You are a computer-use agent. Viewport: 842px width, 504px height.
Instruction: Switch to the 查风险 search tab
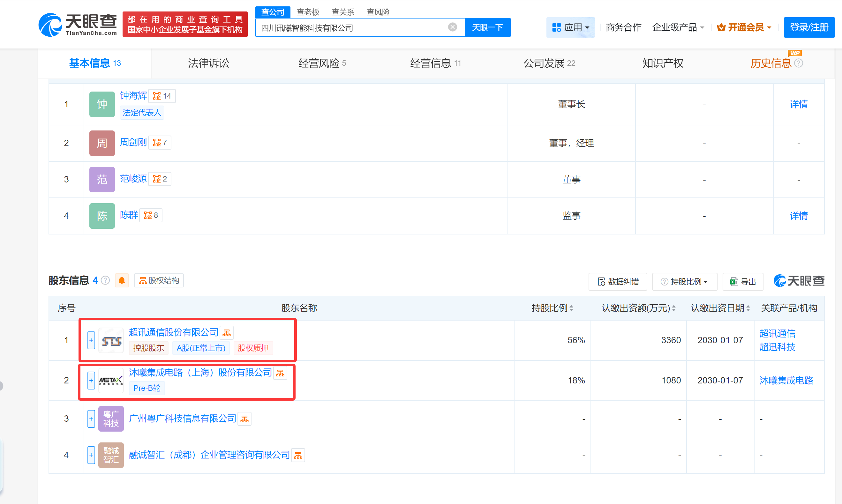click(378, 12)
